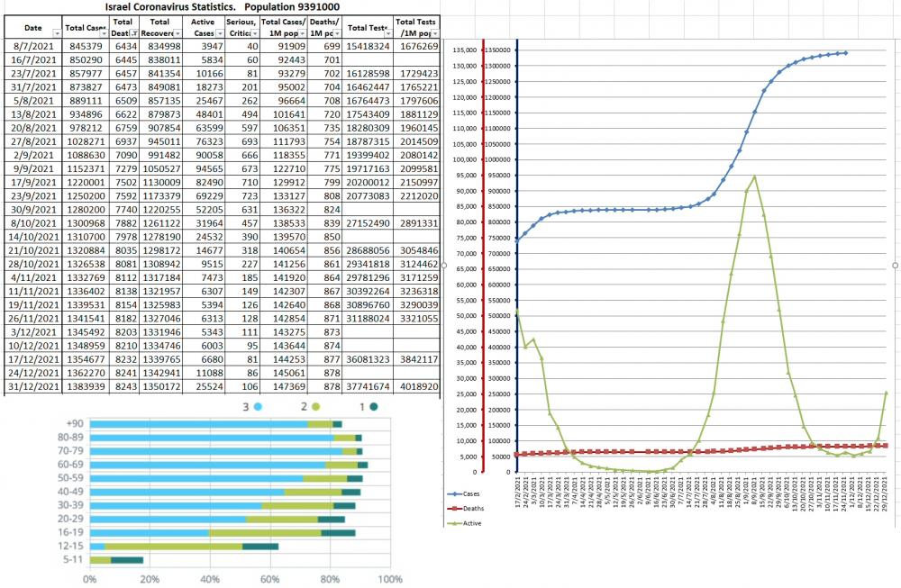This screenshot has height=588, width=901.
Task: Click the 16-19 age group label
Action: pyautogui.click(x=70, y=532)
